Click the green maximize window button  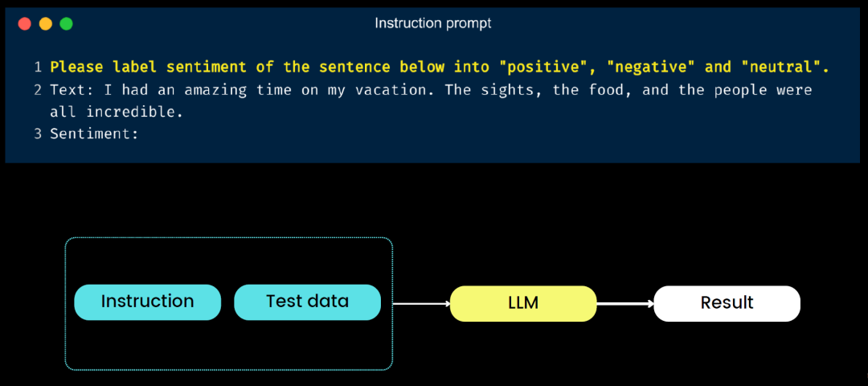tap(66, 23)
